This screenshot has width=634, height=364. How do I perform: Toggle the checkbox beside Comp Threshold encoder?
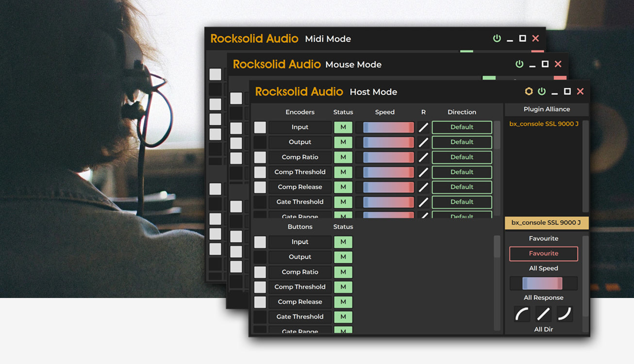[x=260, y=172]
